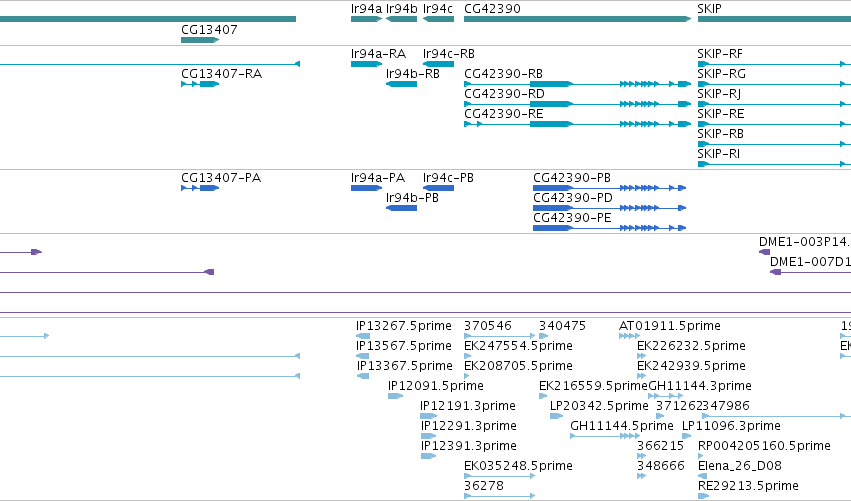Select the DME1-007D1 clone label
The height and width of the screenshot is (501, 851).
point(810,262)
